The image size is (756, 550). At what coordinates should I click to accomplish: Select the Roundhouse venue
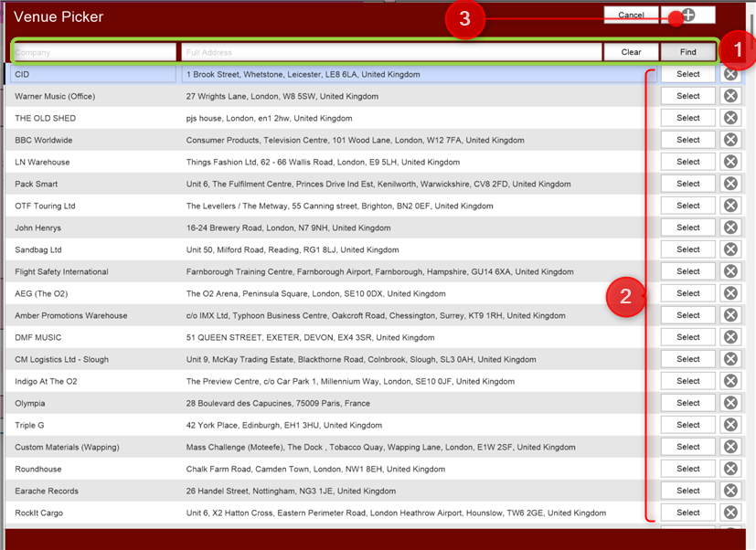(688, 469)
